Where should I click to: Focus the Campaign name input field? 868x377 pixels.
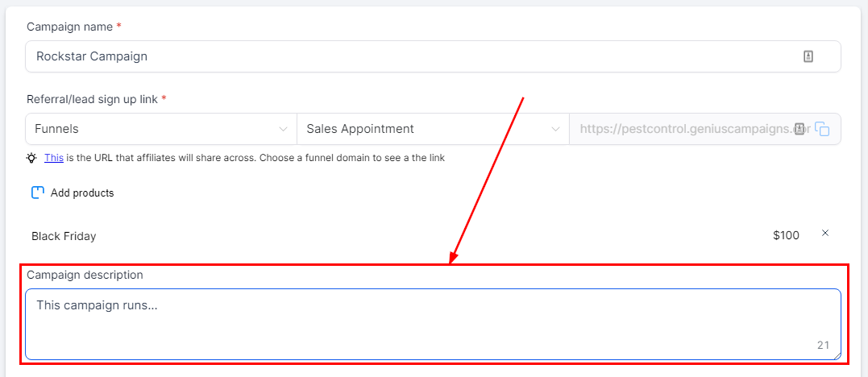(403, 56)
